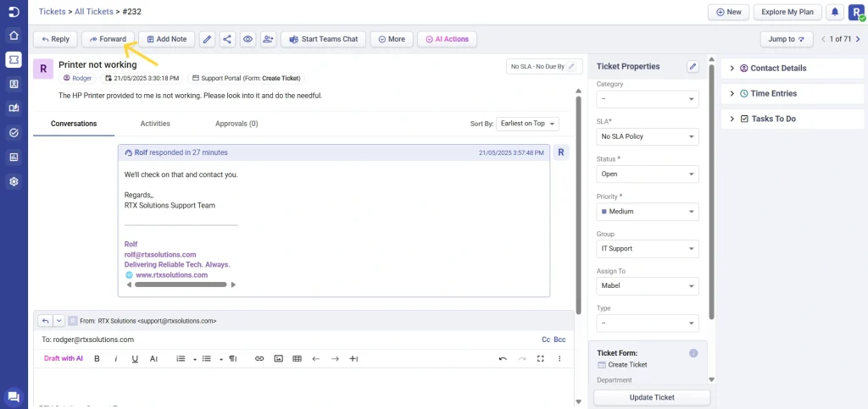Screen dimensions: 868x409
Task: Edit the SLA due-by pencil icon
Action: pos(572,66)
